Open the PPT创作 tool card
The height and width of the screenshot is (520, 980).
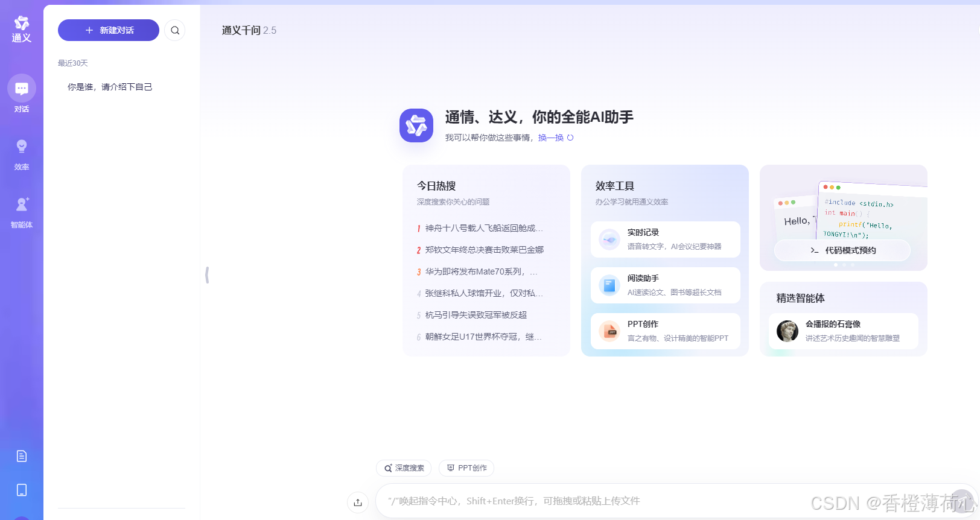click(666, 331)
